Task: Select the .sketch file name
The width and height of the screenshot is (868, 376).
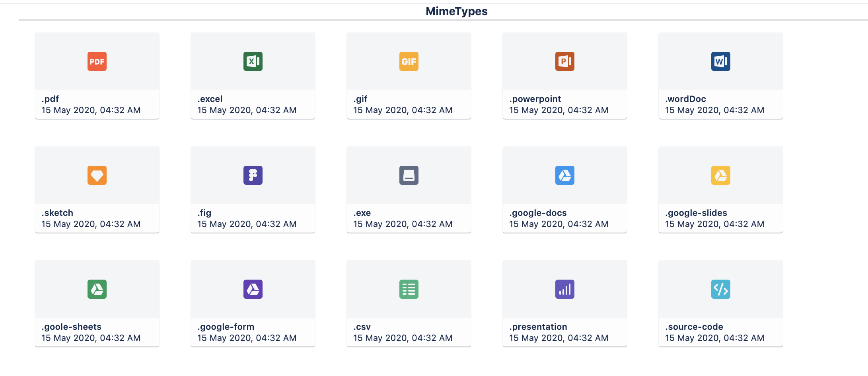Action: pos(57,213)
